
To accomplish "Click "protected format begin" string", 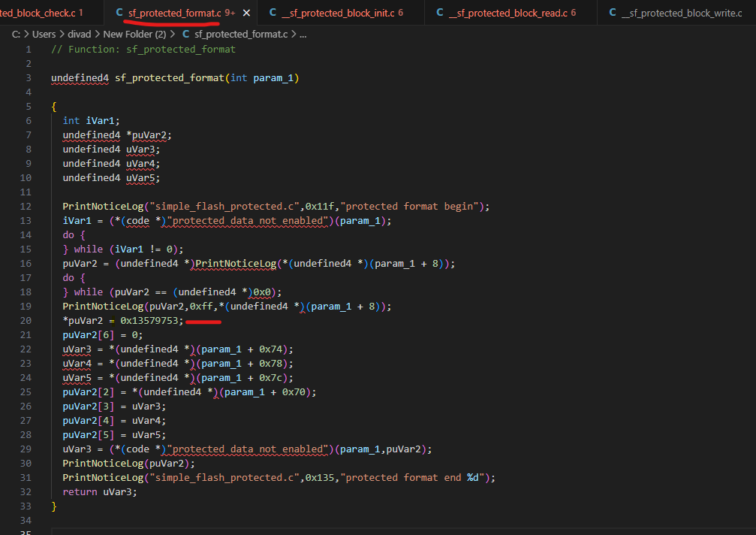I will tap(409, 207).
